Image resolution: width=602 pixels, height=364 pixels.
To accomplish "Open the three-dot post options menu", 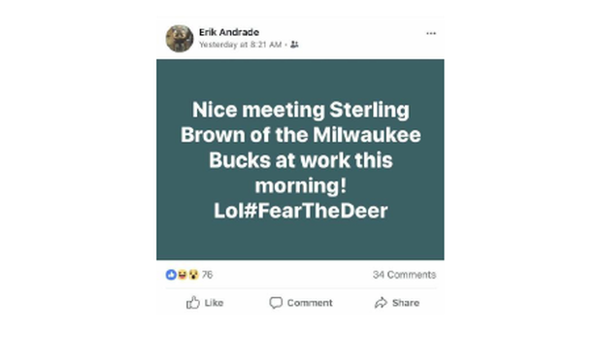I will click(431, 33).
